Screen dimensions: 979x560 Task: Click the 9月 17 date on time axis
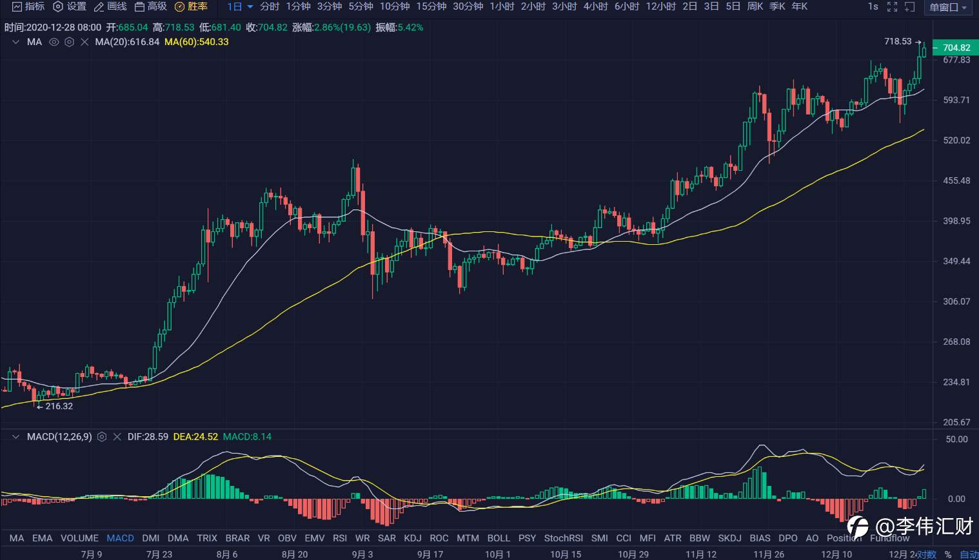click(x=430, y=554)
